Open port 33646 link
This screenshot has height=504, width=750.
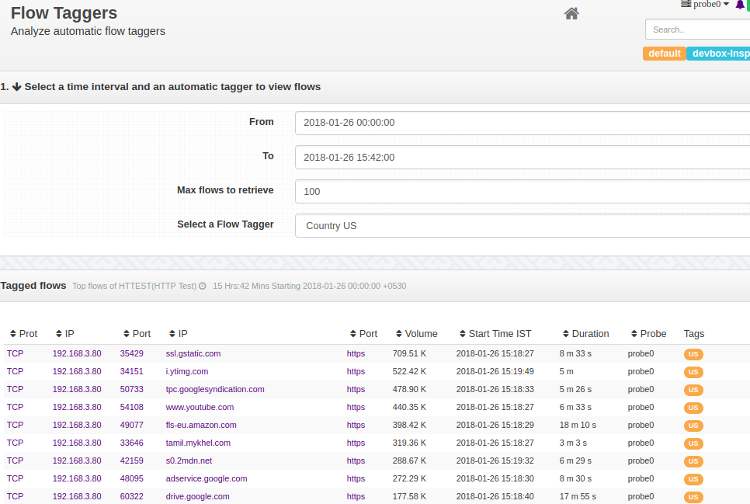[132, 443]
